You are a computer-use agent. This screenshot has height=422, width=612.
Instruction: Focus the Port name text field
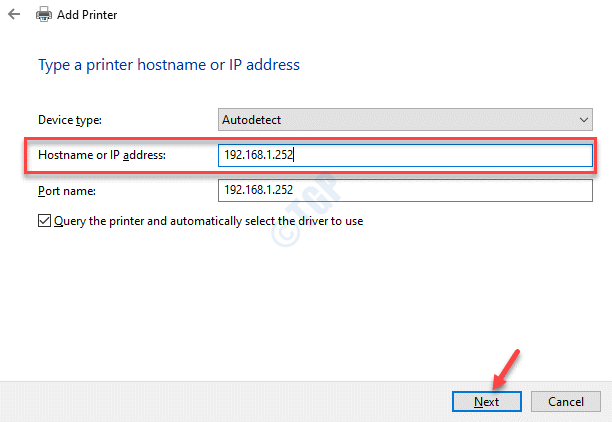405,189
